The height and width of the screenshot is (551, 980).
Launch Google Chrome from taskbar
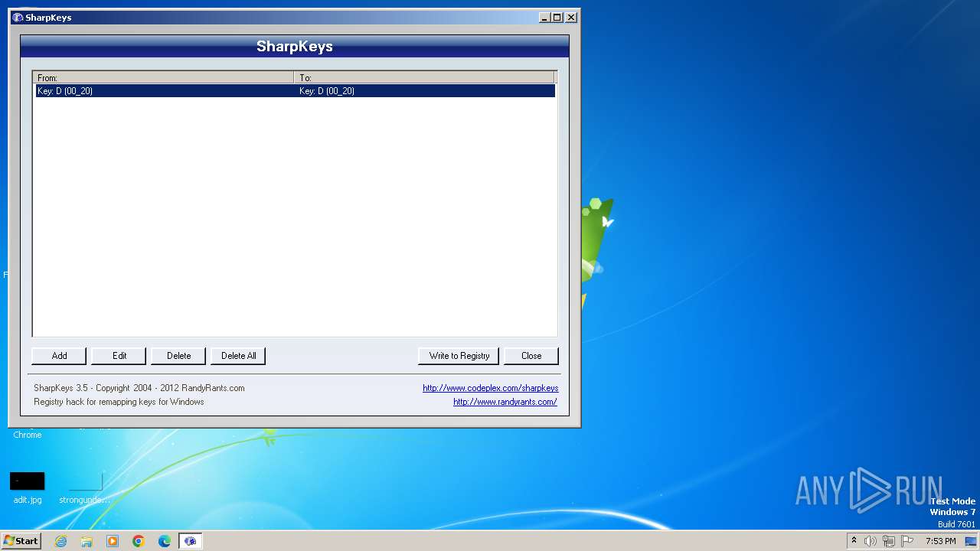coord(139,541)
